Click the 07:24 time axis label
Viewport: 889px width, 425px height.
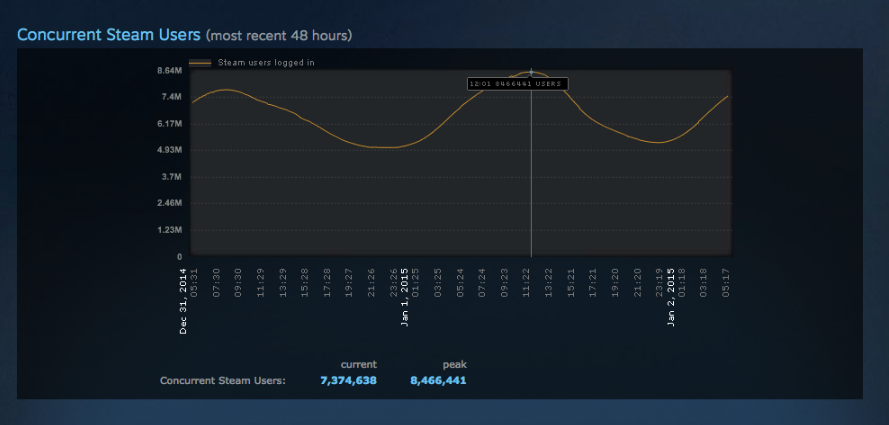coord(482,282)
